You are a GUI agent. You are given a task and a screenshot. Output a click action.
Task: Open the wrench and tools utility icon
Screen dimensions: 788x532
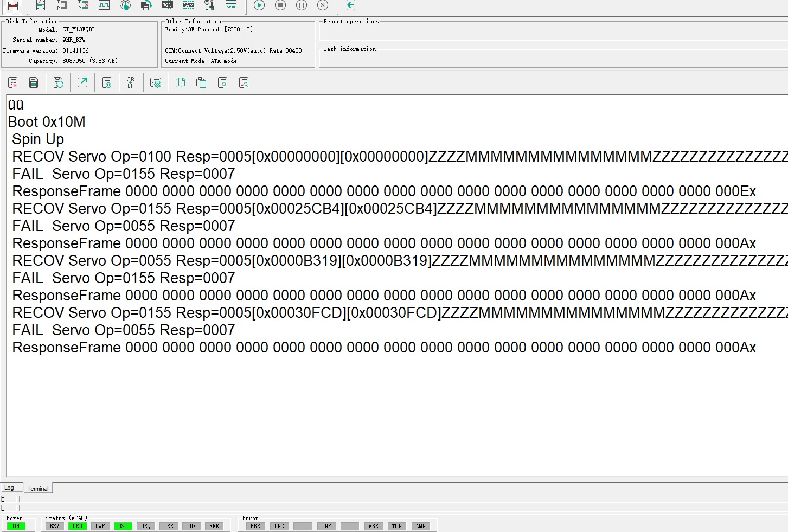point(209,5)
